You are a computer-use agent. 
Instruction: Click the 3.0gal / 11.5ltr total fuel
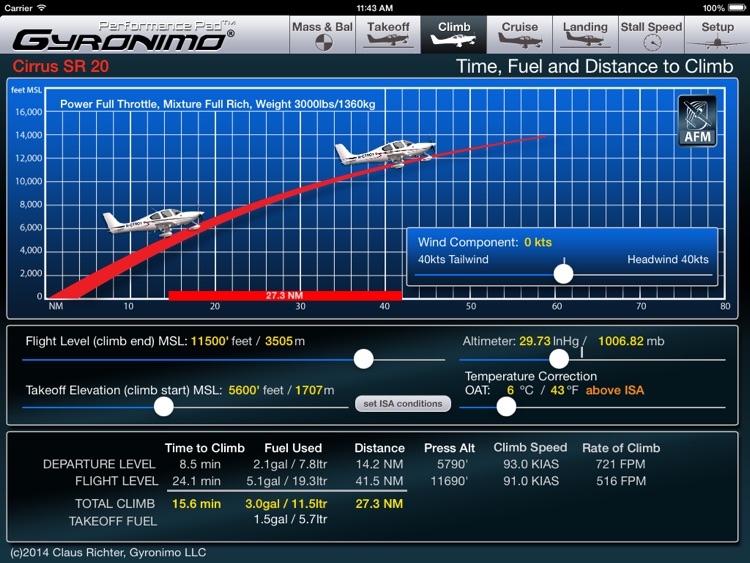click(x=286, y=504)
